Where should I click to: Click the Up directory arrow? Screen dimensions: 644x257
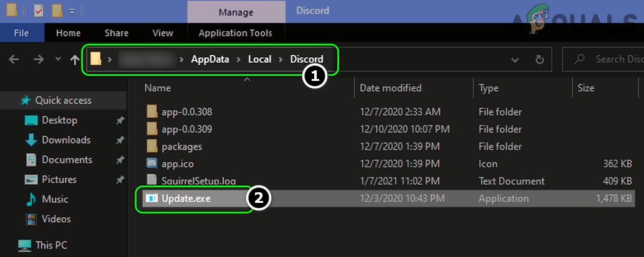(75, 60)
